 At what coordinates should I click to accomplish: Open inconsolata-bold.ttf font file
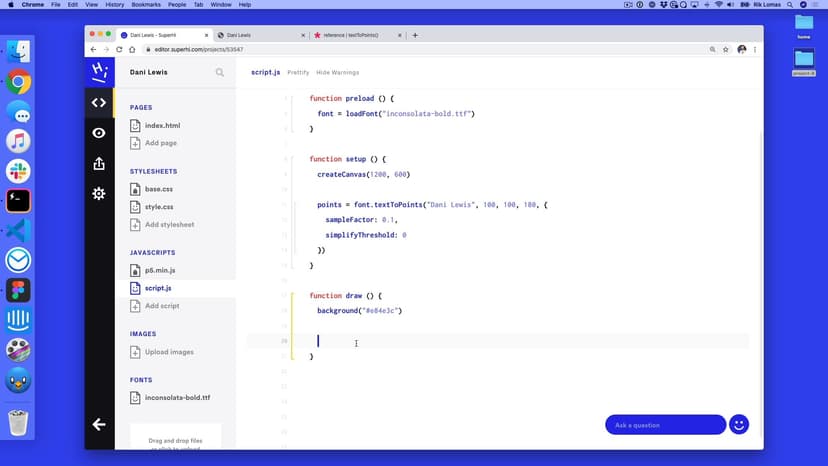[177, 397]
